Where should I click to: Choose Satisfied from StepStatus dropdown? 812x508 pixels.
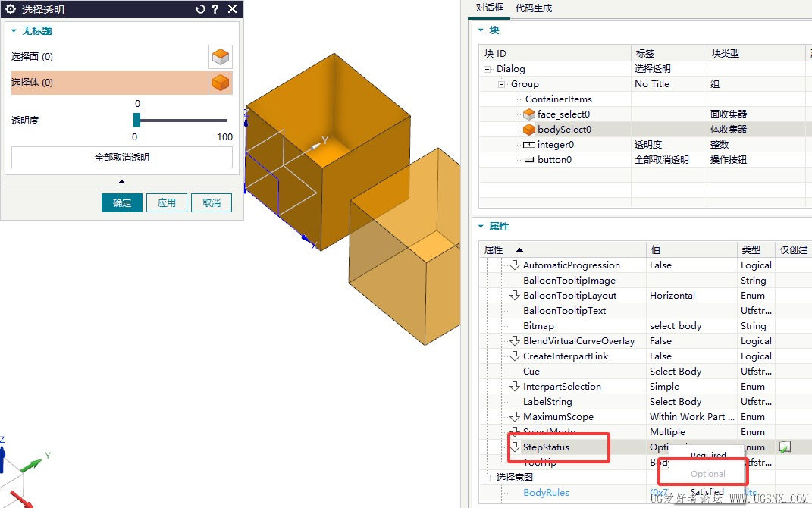tap(707, 491)
